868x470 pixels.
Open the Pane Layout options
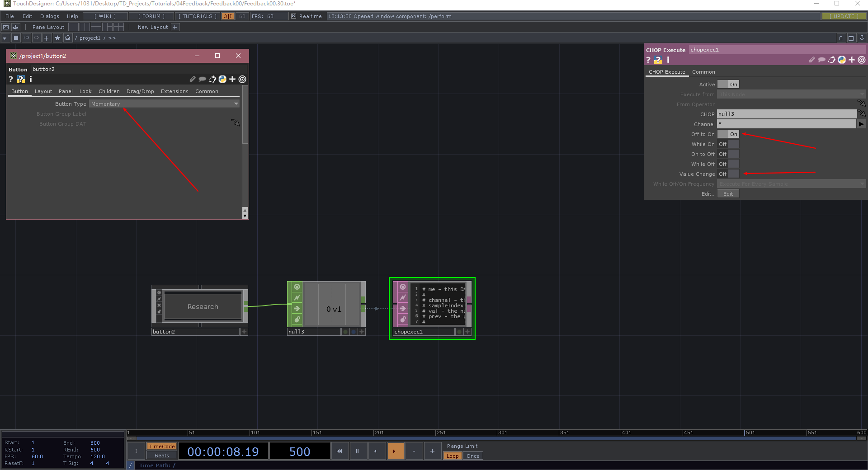pyautogui.click(x=48, y=27)
